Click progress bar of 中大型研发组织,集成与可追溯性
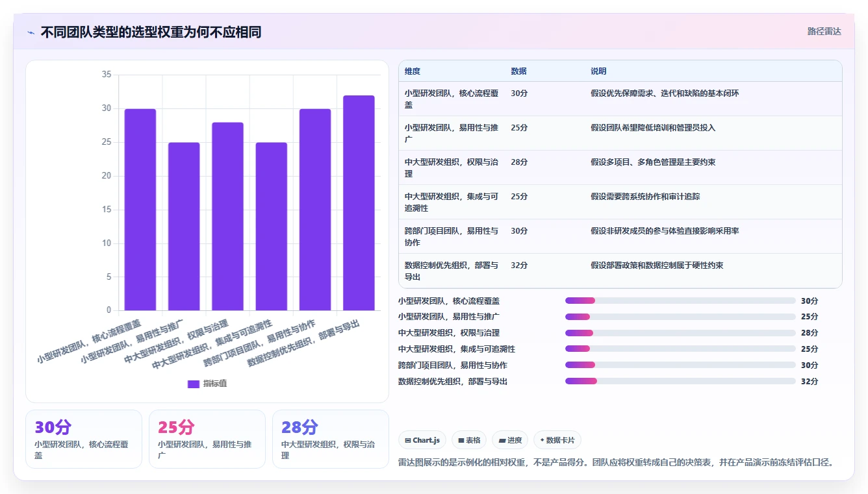Screen dimensions: 868x494 coord(680,349)
